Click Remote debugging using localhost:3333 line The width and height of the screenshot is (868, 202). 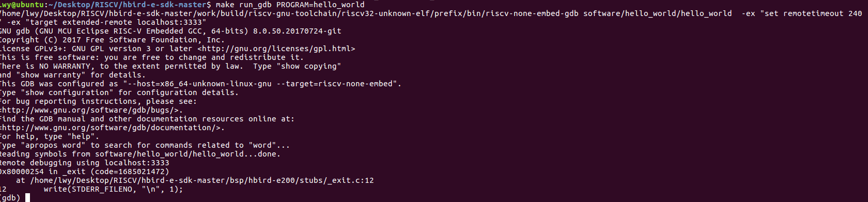click(x=84, y=163)
